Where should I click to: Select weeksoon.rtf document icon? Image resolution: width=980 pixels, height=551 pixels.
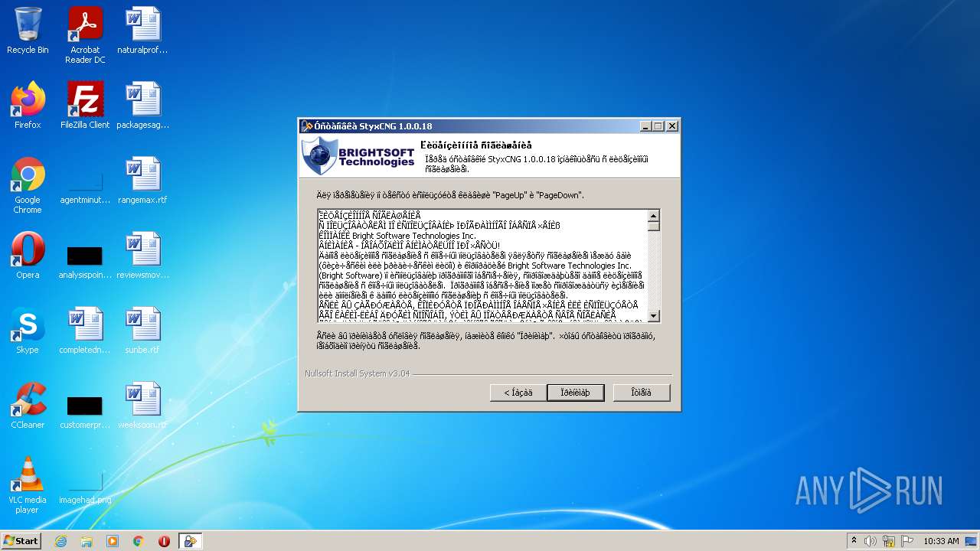click(x=142, y=405)
